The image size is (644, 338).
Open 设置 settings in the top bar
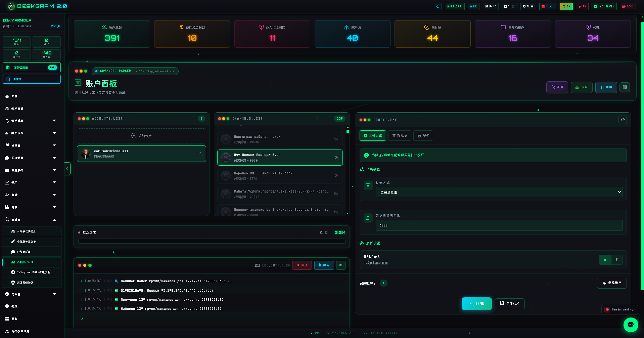528,6
